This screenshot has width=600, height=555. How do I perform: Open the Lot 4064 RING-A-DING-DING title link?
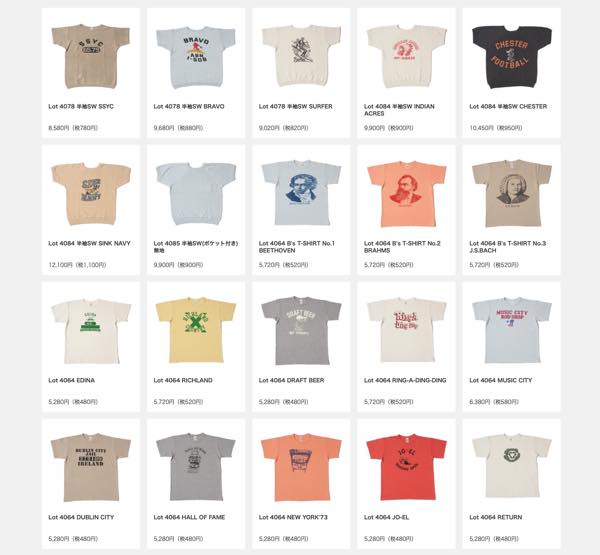coord(405,380)
